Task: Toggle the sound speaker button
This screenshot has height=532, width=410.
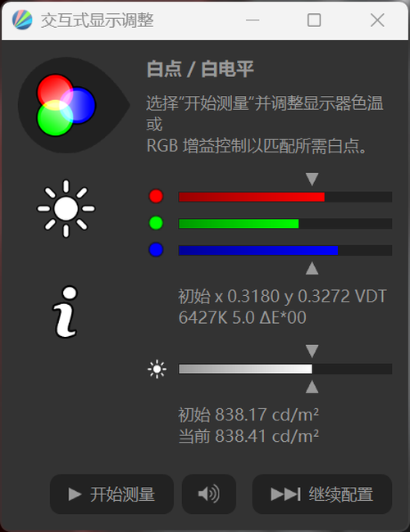Action: point(209,494)
